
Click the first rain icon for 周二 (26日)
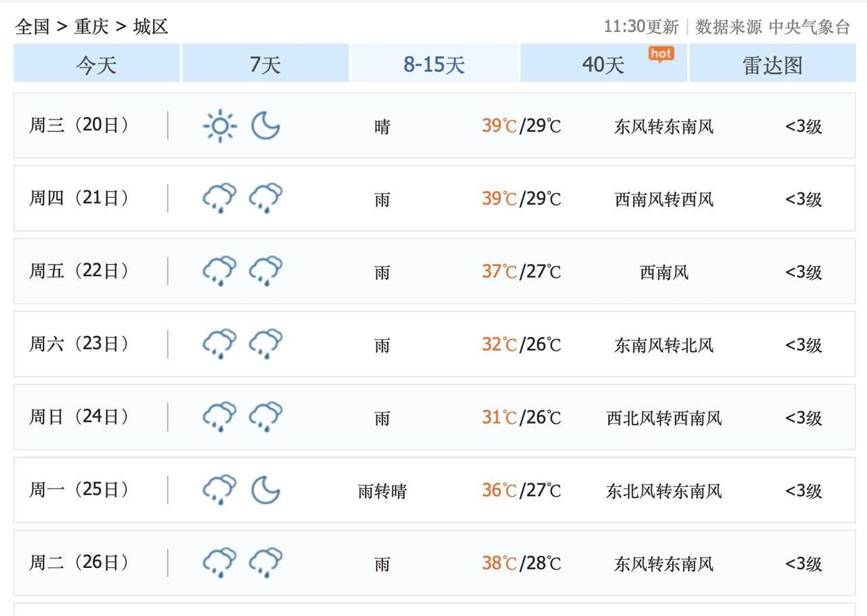click(x=219, y=563)
